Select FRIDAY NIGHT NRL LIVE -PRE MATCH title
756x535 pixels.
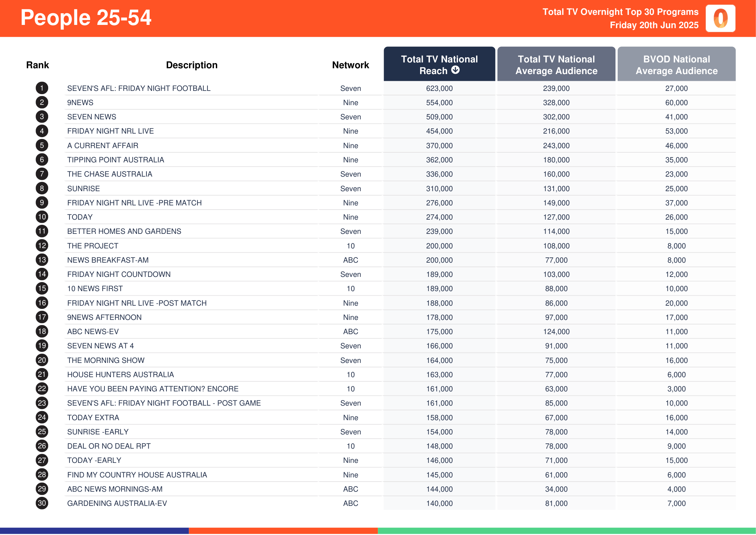[134, 203]
